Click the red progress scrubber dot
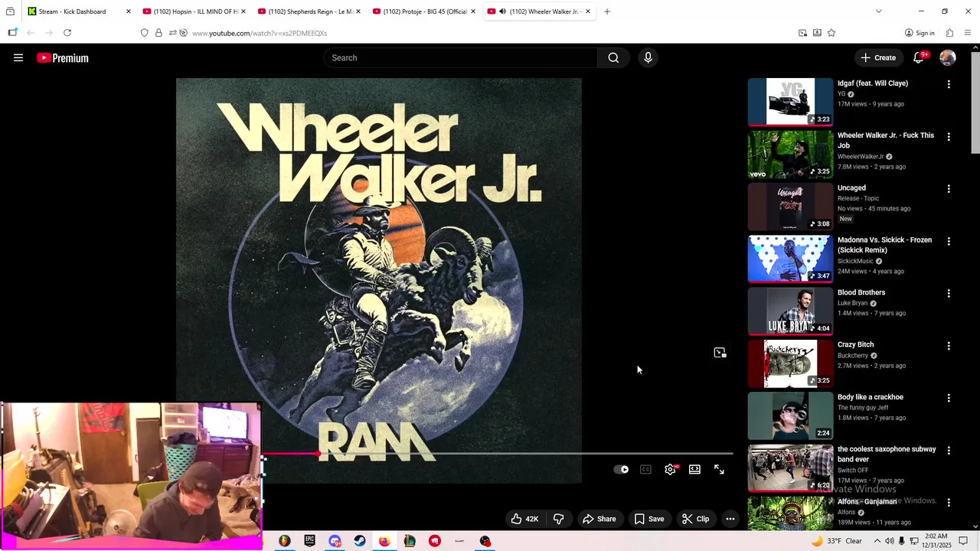The image size is (980, 551). pyautogui.click(x=318, y=454)
